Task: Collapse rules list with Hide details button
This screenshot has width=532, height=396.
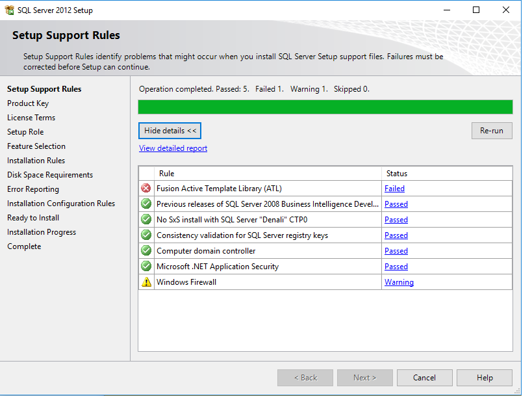Action: click(x=170, y=131)
